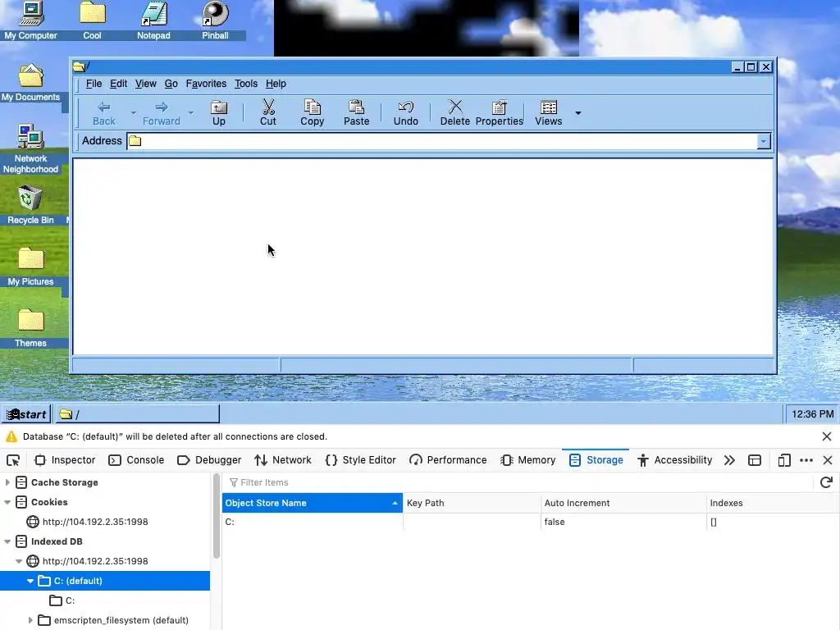Open the My Computer desktop icon
840x630 pixels.
[x=30, y=21]
